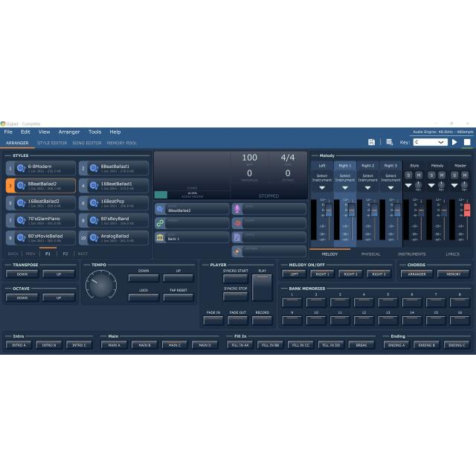Open the Bank 1 selector field

192,237
